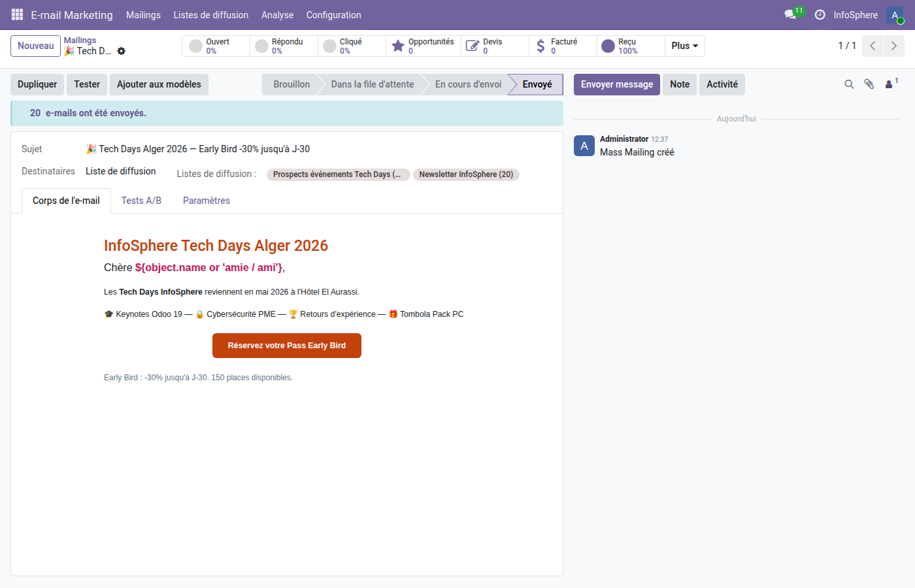Open the apps grid menu
Screen dimensions: 915x588
click(x=16, y=14)
